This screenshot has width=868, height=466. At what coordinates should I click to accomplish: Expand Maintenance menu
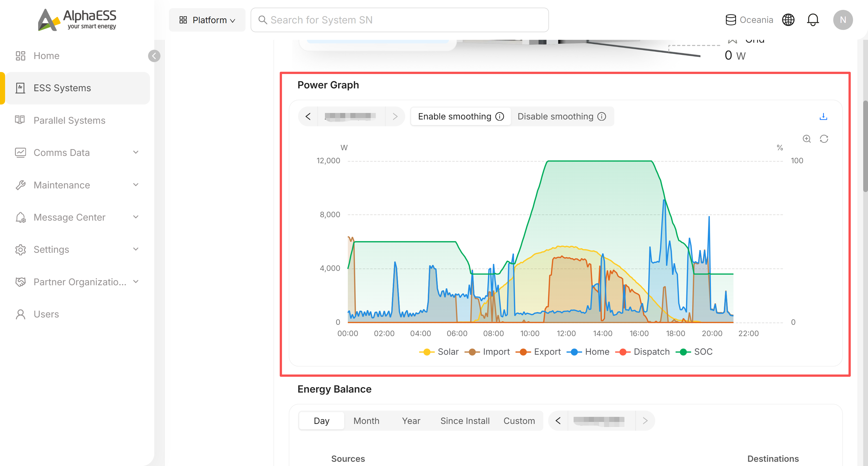77,185
